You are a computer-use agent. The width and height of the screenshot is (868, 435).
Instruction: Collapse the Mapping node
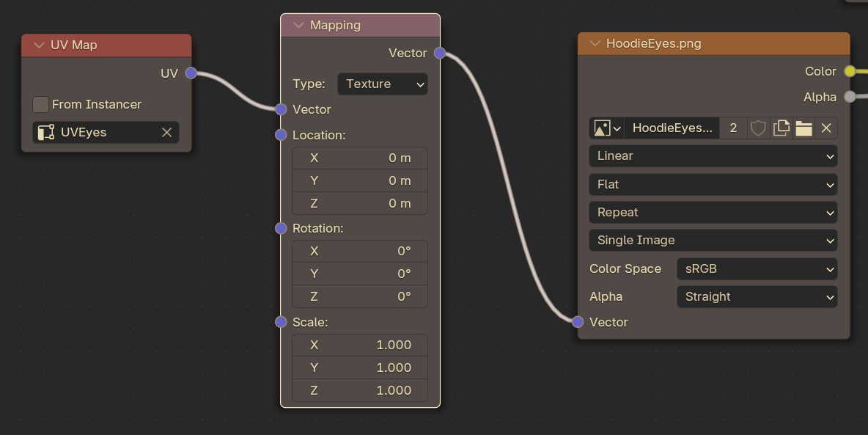[x=298, y=26]
